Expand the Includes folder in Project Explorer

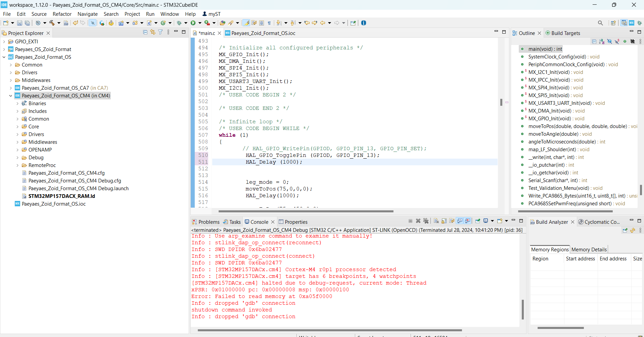[x=17, y=111]
